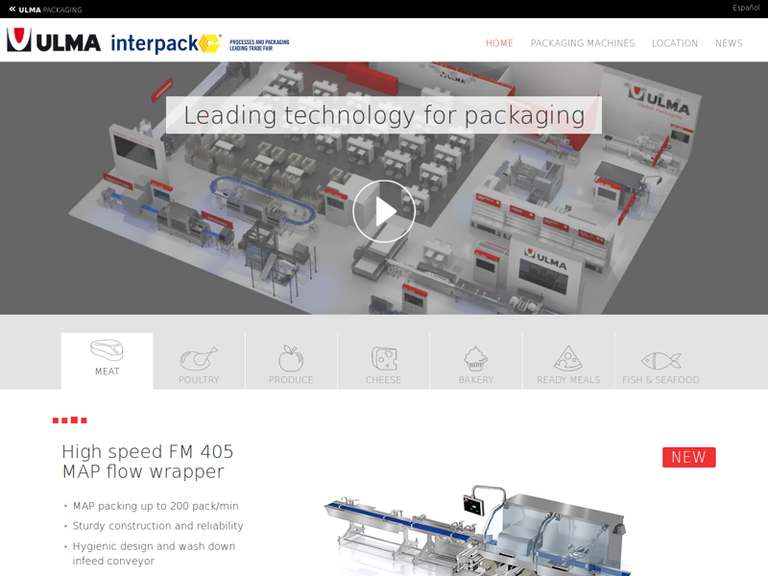768x576 pixels.
Task: Click 'Sturdy construction and reliability' text
Action: pos(158,526)
